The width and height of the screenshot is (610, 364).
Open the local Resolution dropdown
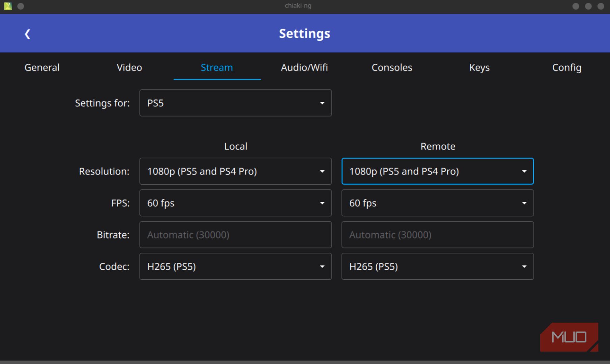click(x=235, y=171)
